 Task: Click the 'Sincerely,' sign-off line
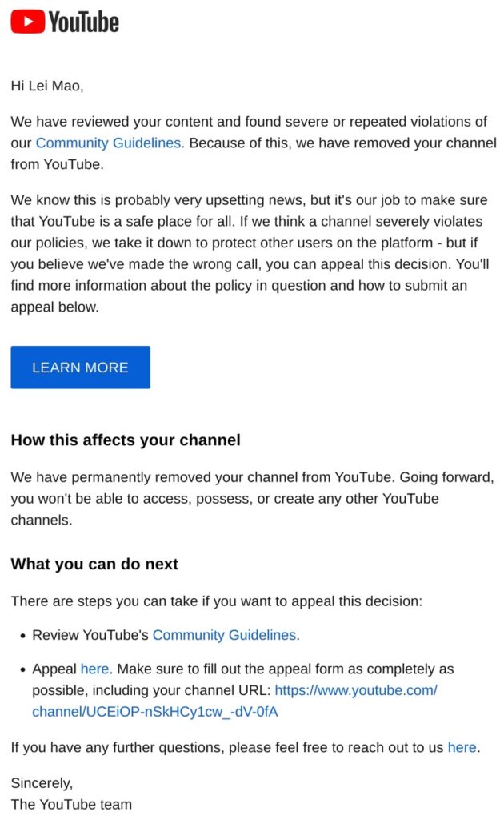[42, 783]
